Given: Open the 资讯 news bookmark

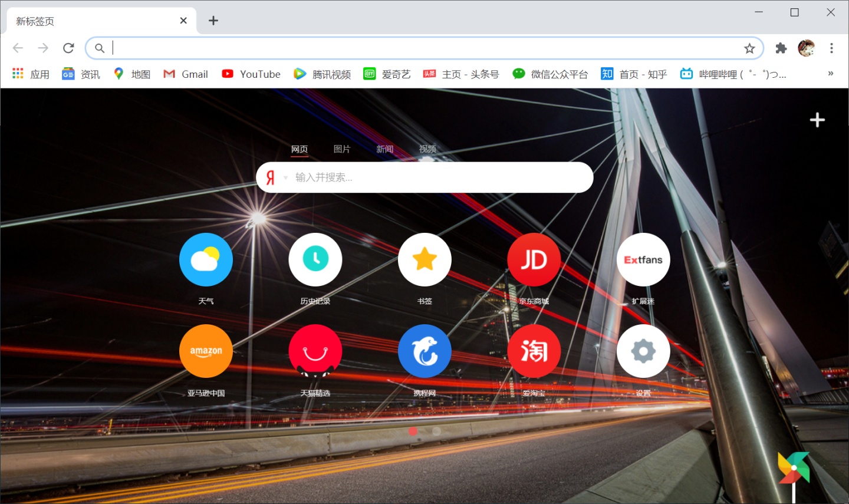Looking at the screenshot, I should point(81,74).
